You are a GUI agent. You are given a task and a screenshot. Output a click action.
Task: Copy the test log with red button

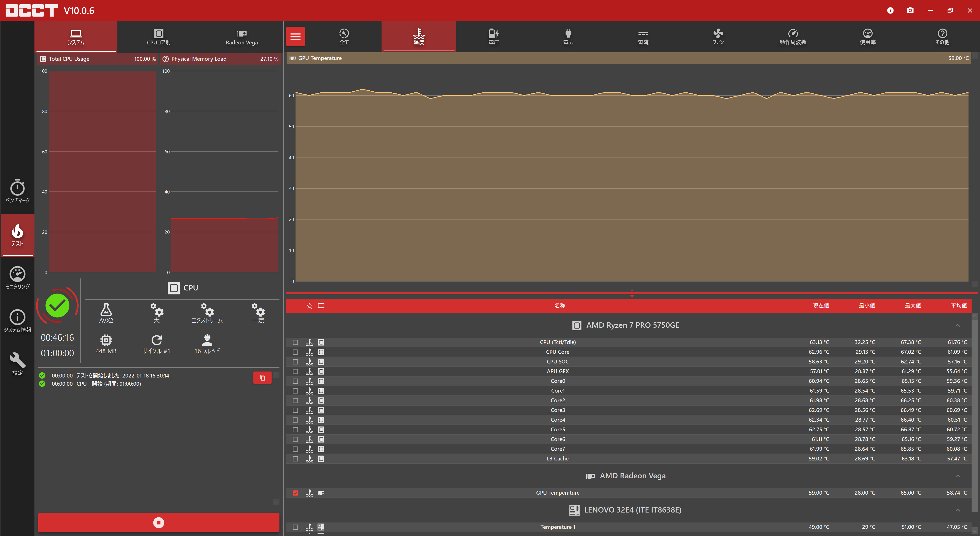coord(262,378)
